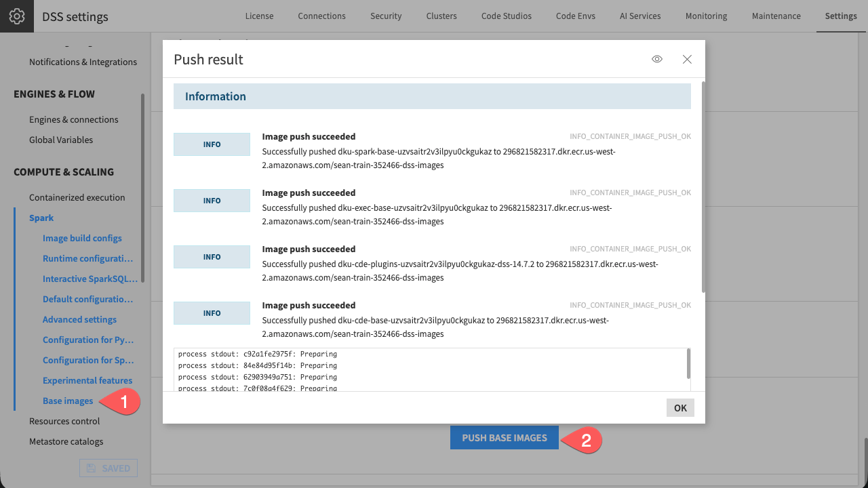Toggle the eye icon in Push result dialog

pyautogui.click(x=657, y=59)
